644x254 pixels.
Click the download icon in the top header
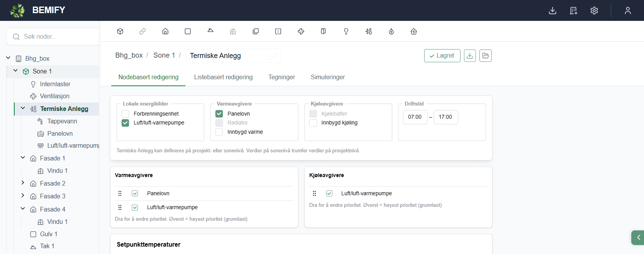pos(552,10)
